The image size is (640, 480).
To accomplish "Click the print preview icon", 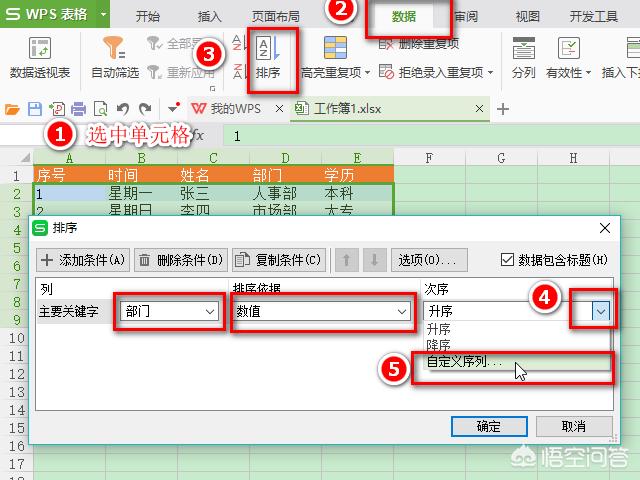I will point(100,109).
